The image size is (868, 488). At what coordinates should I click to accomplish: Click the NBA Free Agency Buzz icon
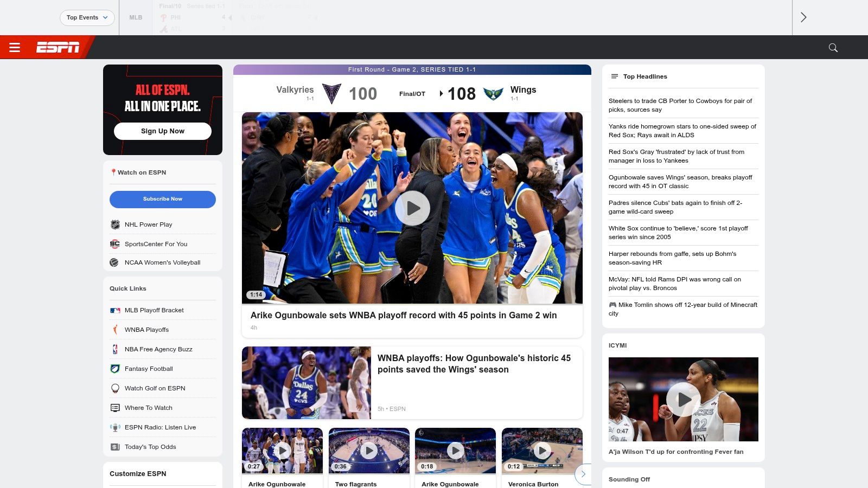[115, 349]
